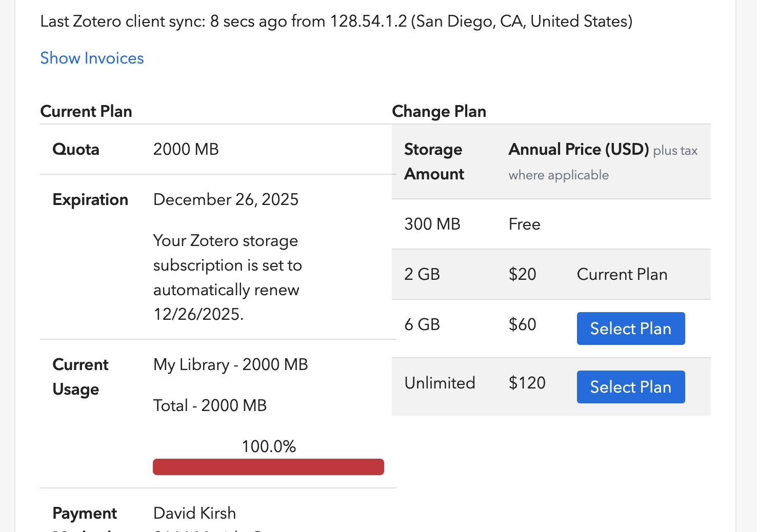
Task: Click the $60 annual price
Action: 522,324
